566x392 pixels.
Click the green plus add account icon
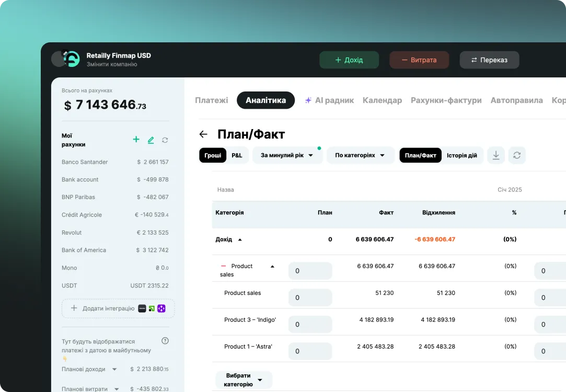click(x=136, y=140)
